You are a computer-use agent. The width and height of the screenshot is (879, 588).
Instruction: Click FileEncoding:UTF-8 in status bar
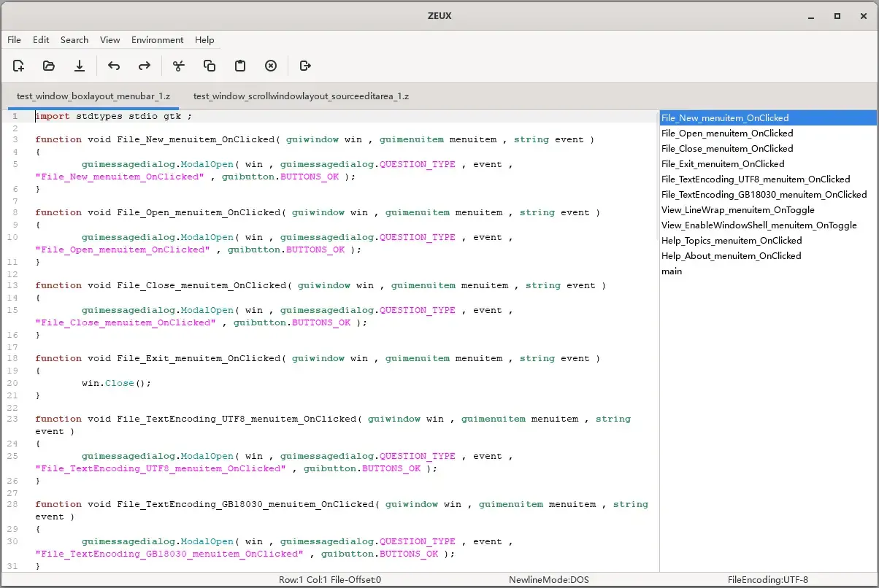(x=768, y=580)
